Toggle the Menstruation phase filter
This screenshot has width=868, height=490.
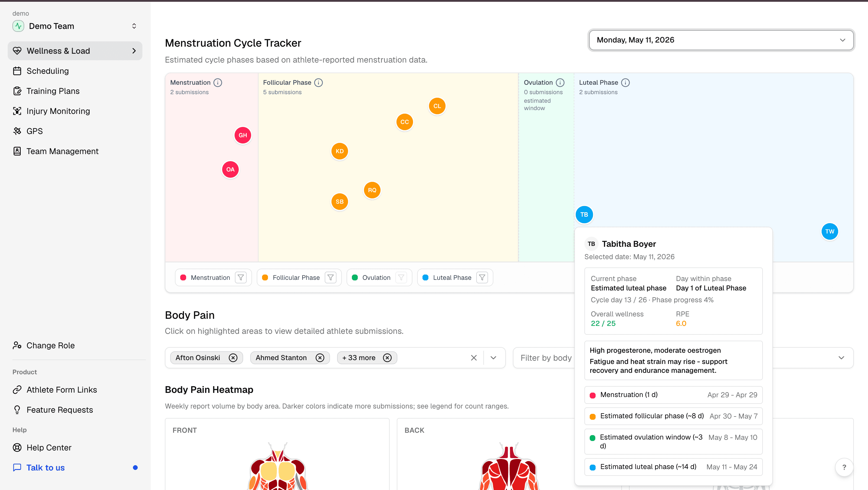(x=241, y=277)
